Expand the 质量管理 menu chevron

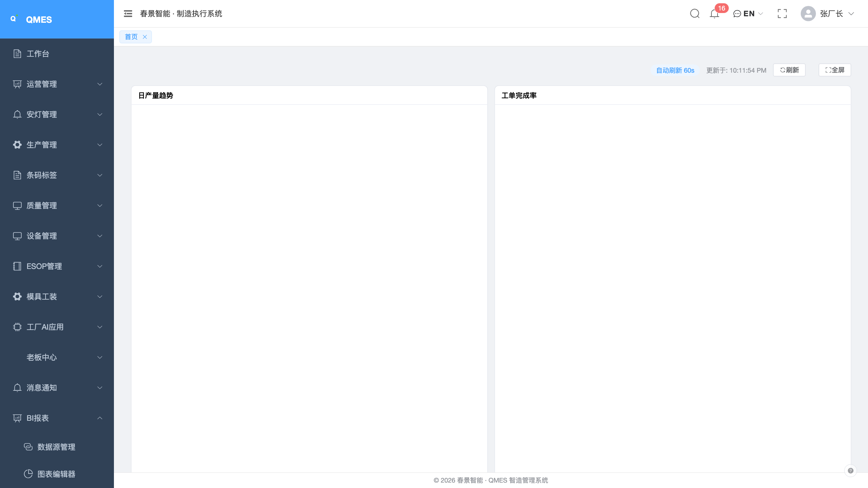[x=100, y=205]
